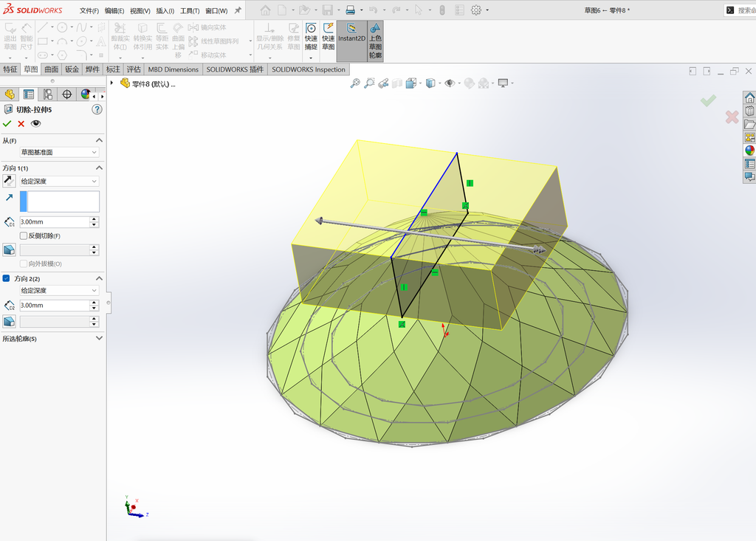The image size is (756, 541).
Task: Open the View Settings monitor icon
Action: click(x=503, y=83)
